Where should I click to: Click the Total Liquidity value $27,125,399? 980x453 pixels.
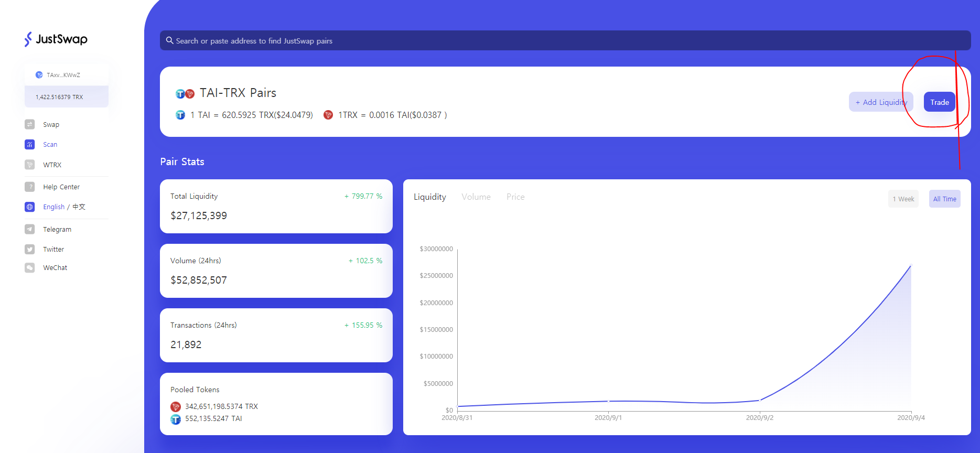pos(199,215)
